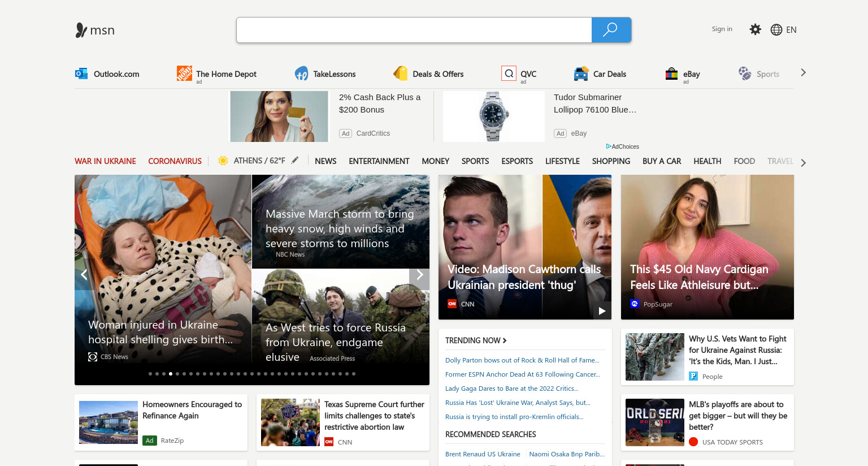Open the Buy a Car section
This screenshot has width=868, height=466.
coord(662,161)
